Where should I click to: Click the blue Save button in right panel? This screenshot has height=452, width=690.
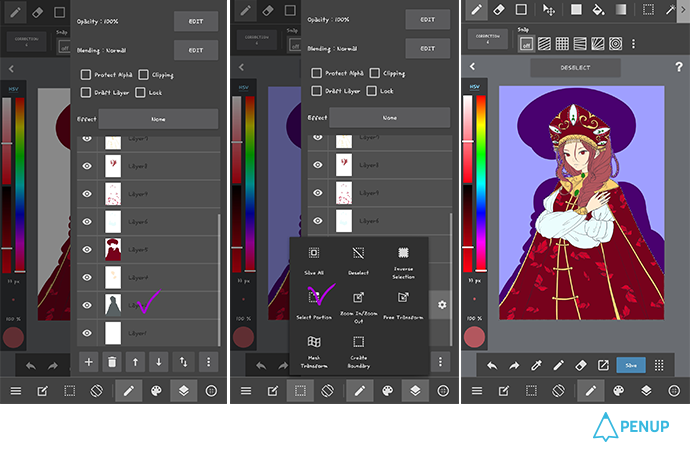[x=631, y=365]
